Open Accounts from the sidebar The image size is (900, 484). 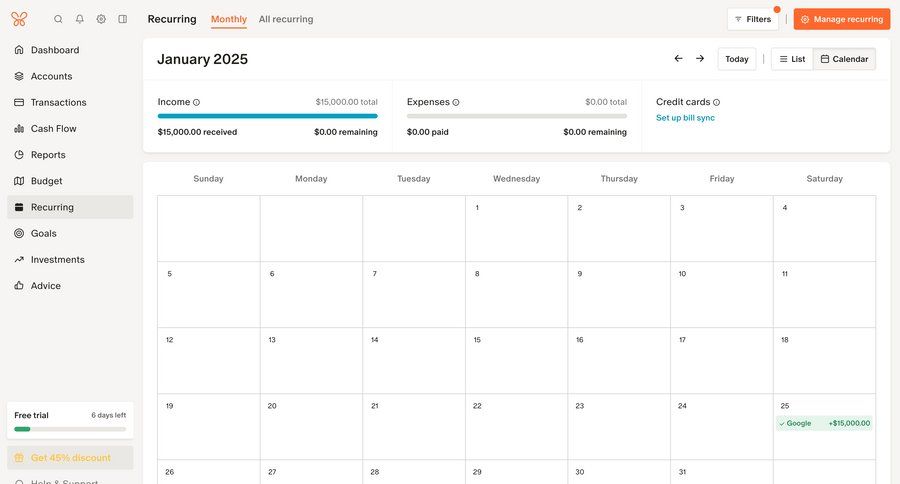click(x=70, y=76)
